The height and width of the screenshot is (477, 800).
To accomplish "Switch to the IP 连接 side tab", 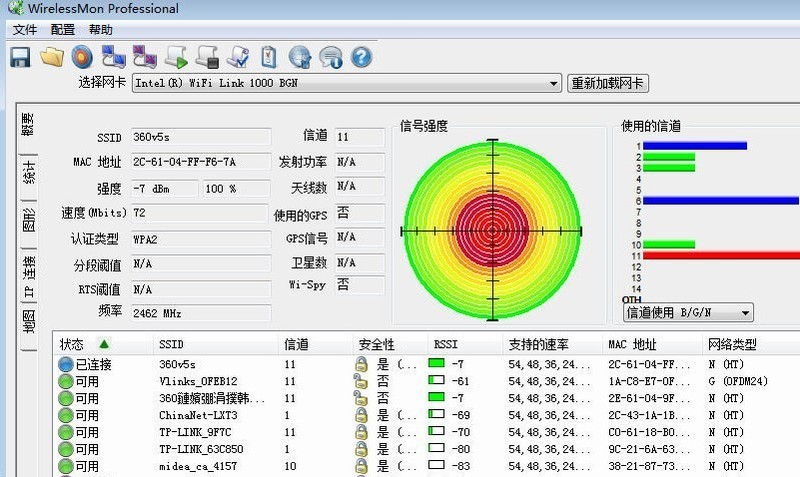I will 28,276.
